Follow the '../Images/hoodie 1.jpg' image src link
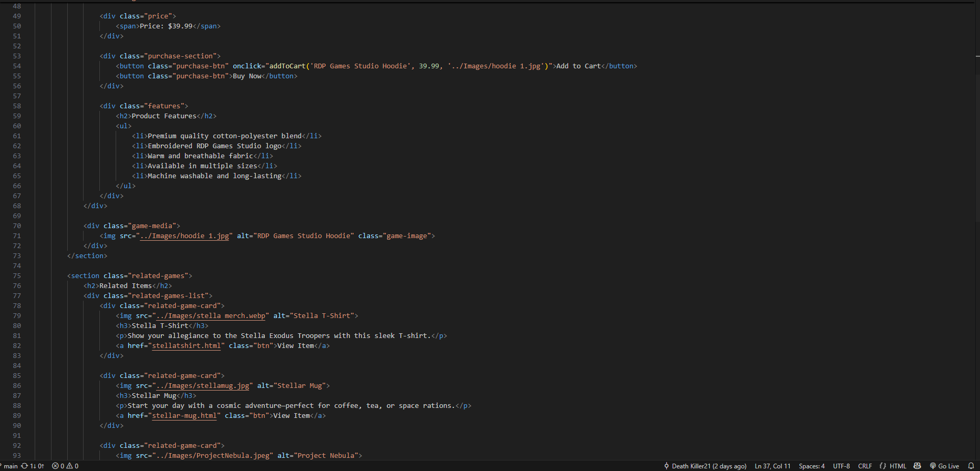Viewport: 980px width, 471px height. 184,236
